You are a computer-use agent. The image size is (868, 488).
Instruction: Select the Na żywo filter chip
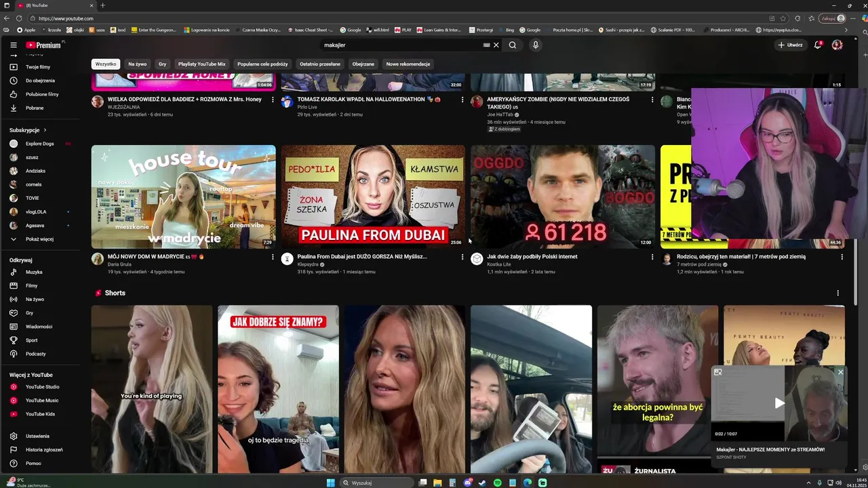coord(138,64)
